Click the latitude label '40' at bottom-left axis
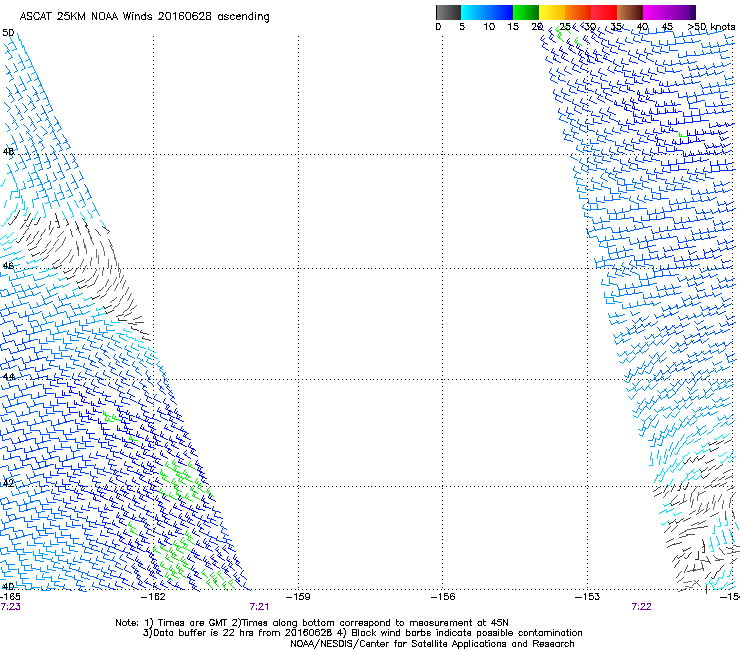 [x=8, y=586]
